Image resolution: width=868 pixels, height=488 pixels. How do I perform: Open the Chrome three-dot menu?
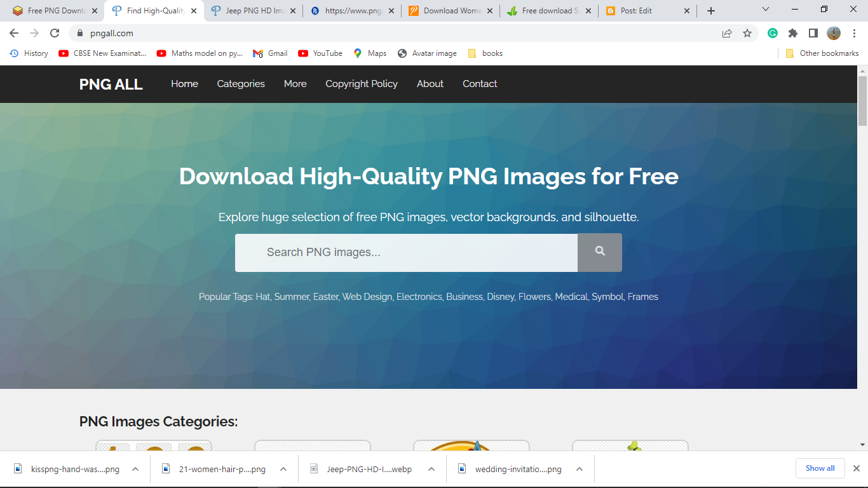853,33
